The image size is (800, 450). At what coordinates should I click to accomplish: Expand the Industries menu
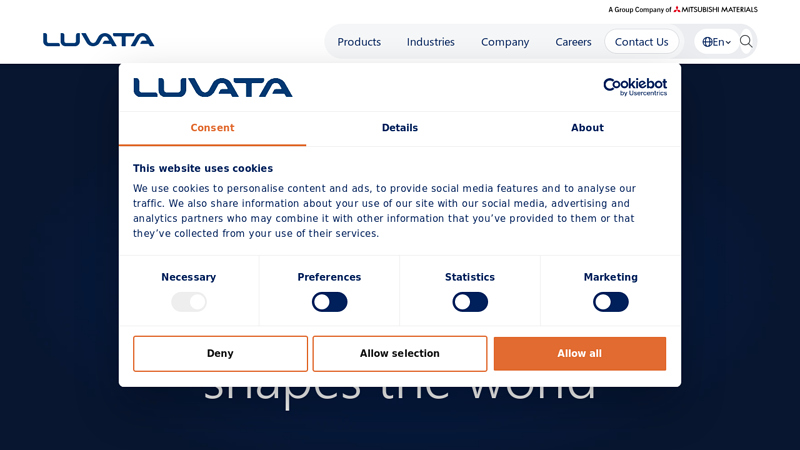point(430,42)
